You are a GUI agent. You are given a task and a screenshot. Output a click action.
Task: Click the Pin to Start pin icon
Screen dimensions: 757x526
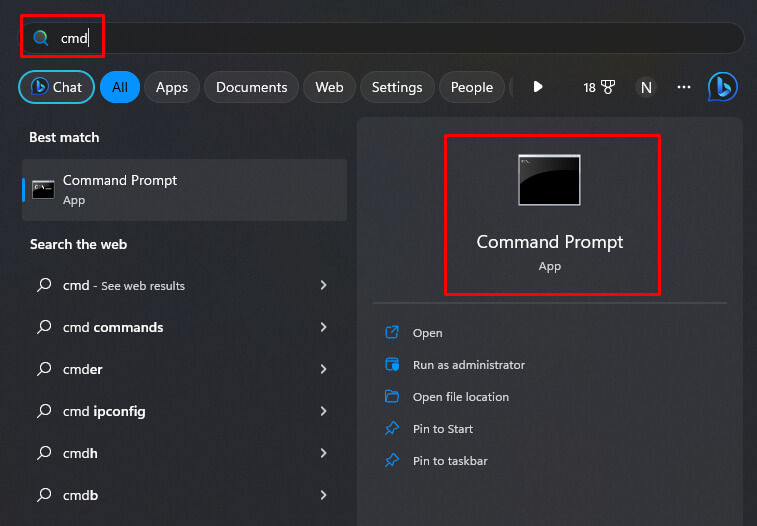(392, 429)
